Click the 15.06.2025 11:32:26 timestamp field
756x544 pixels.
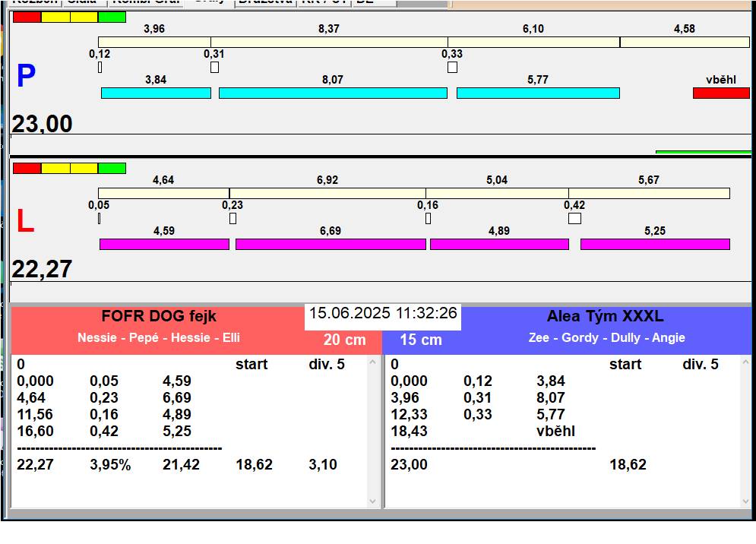pyautogui.click(x=383, y=313)
